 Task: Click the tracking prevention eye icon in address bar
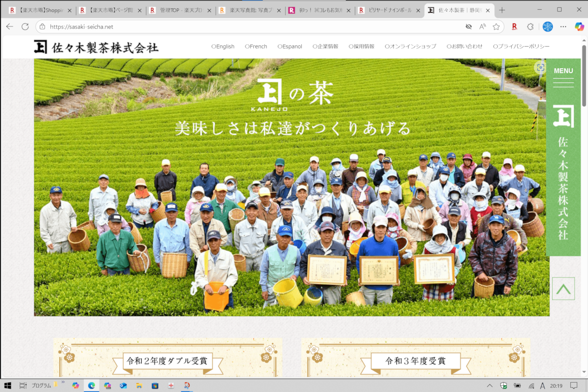(x=468, y=26)
